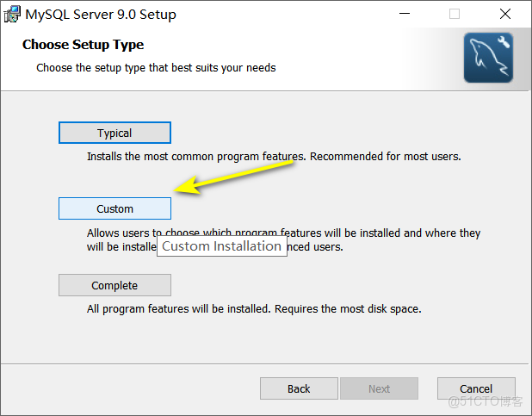Viewport: 532px width, 416px height.
Task: Click the greyed-out Next button
Action: pyautogui.click(x=379, y=388)
